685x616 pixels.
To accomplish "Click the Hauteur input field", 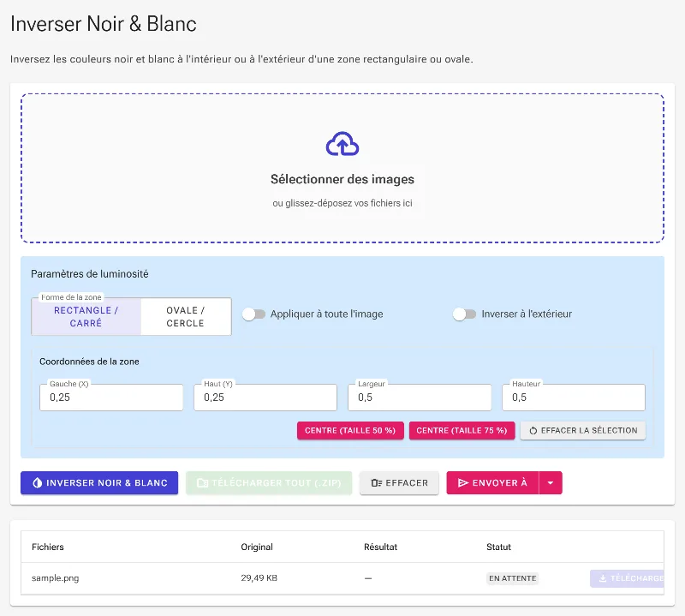I will tap(574, 398).
